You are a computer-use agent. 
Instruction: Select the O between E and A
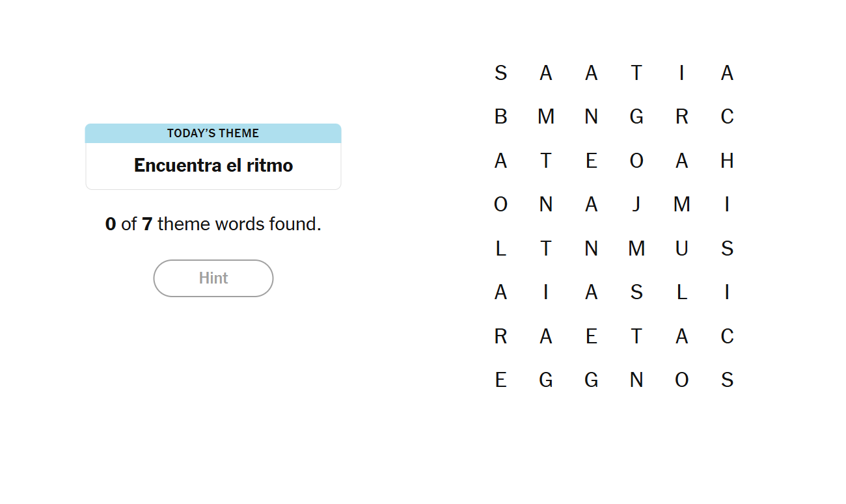pos(636,161)
